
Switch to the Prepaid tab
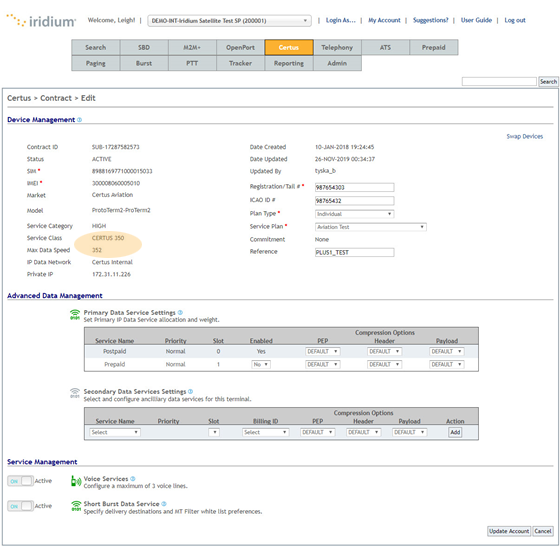(434, 47)
